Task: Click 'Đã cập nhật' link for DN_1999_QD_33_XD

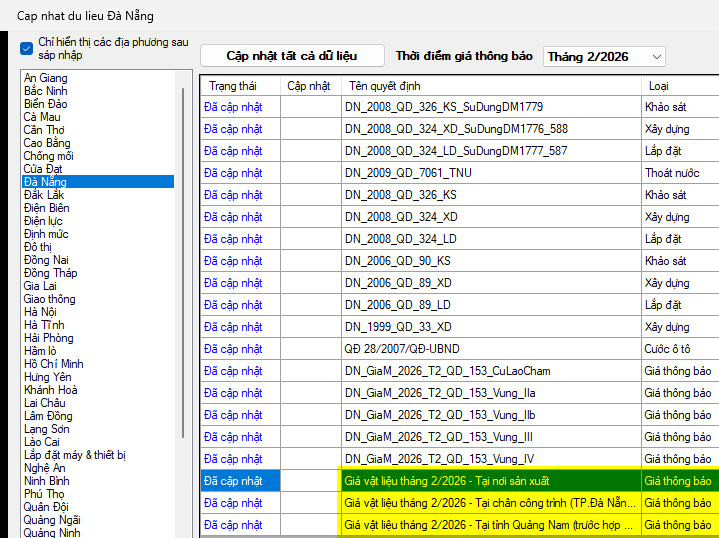Action: pos(233,327)
